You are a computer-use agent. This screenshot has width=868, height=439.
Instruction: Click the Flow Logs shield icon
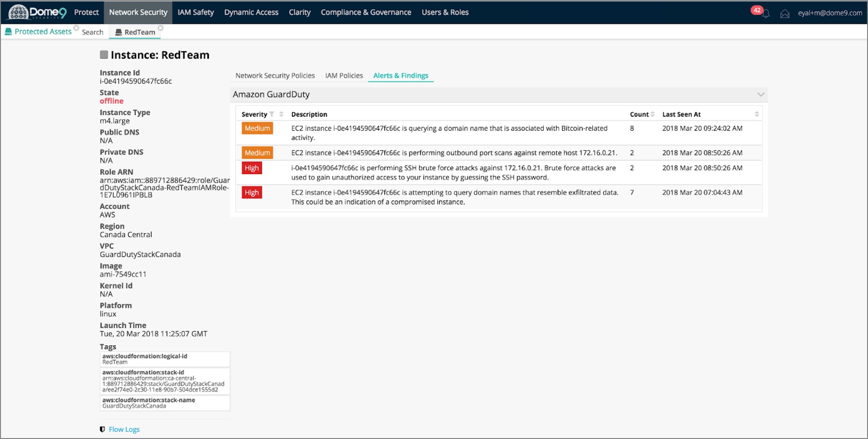(x=102, y=429)
